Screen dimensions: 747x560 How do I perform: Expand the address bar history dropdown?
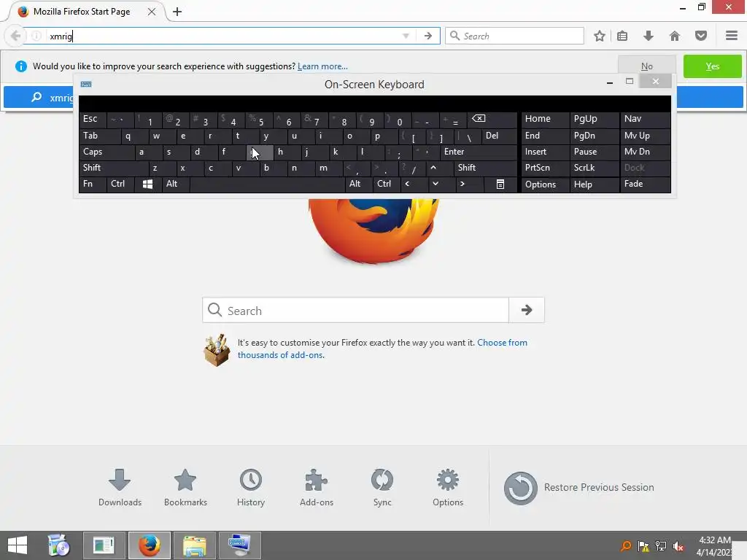point(406,36)
